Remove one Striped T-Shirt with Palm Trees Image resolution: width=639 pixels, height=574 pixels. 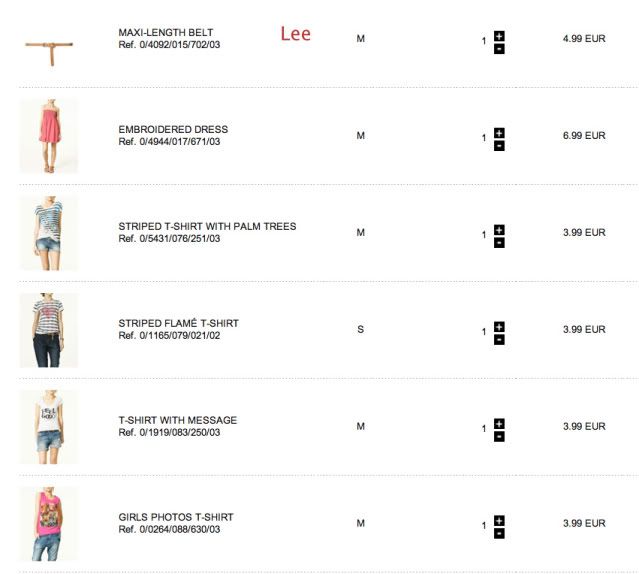click(499, 242)
